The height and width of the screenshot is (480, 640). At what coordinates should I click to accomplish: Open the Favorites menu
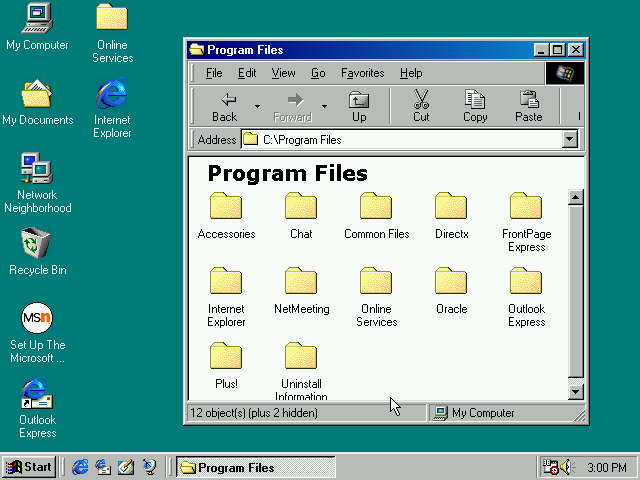[x=362, y=73]
